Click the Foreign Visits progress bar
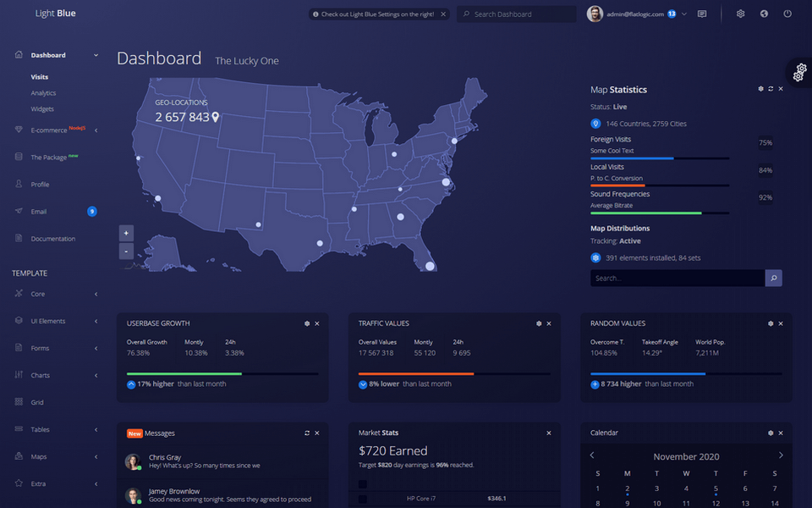 659,158
